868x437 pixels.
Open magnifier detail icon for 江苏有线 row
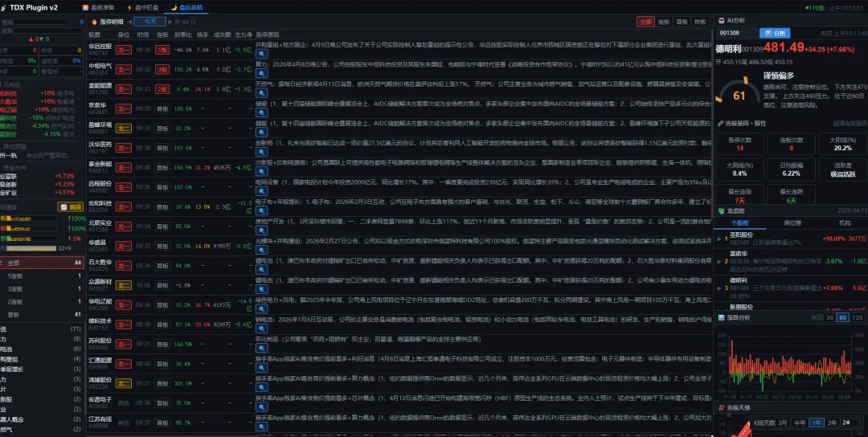(x=261, y=426)
